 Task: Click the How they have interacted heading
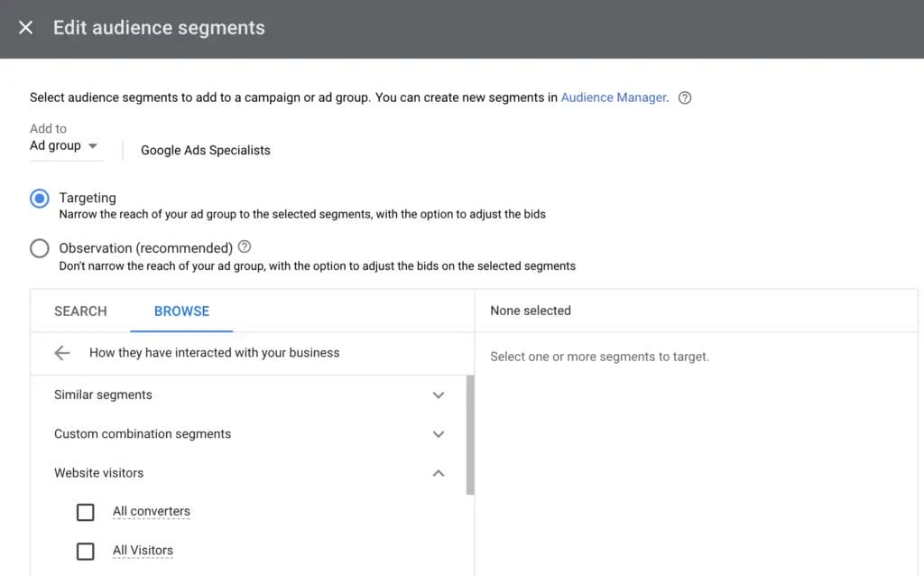pyautogui.click(x=215, y=353)
